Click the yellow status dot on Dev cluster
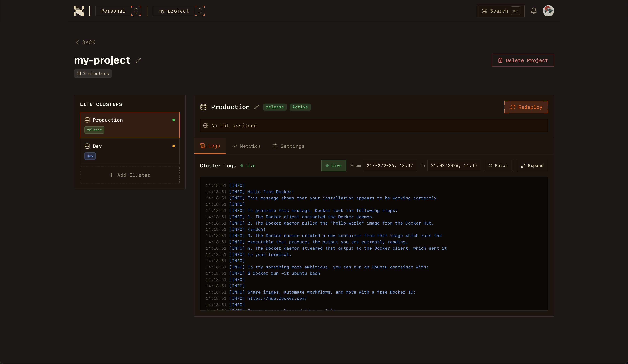Screen dimensions: 628x364 tap(174, 146)
